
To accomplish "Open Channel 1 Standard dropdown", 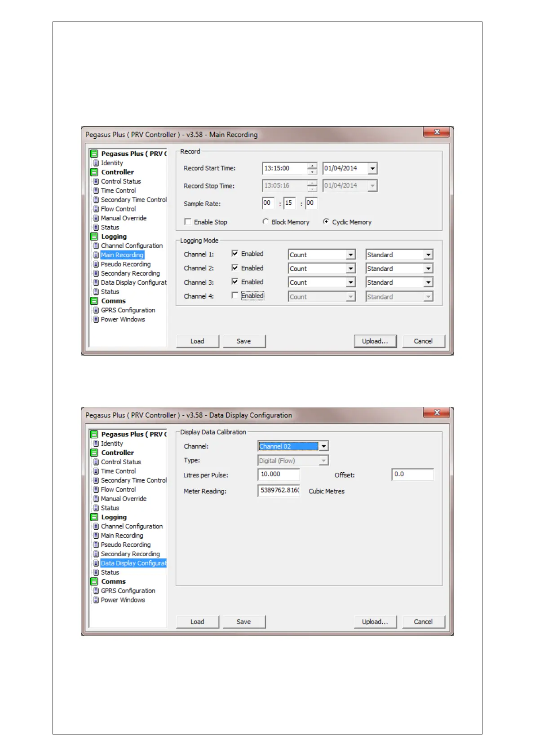I will (429, 255).
